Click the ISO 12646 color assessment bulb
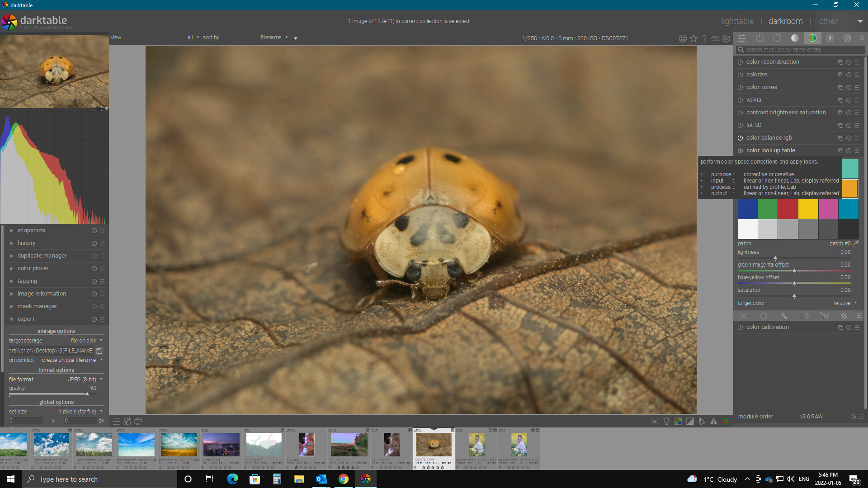868x488 pixels. [x=666, y=421]
